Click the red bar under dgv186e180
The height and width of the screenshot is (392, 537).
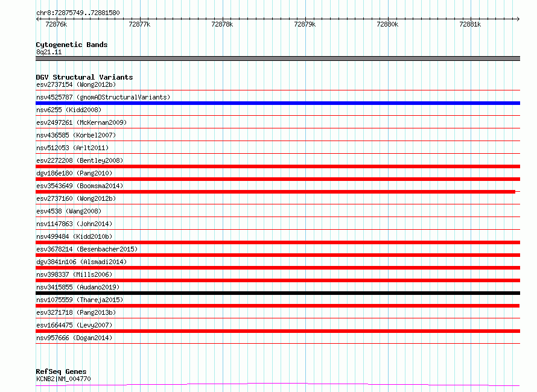pyautogui.click(x=278, y=179)
